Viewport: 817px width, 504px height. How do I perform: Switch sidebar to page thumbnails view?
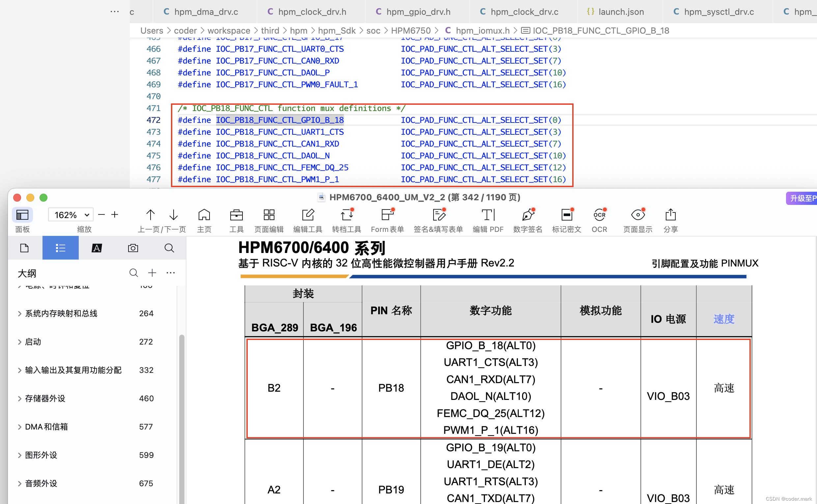tap(24, 248)
